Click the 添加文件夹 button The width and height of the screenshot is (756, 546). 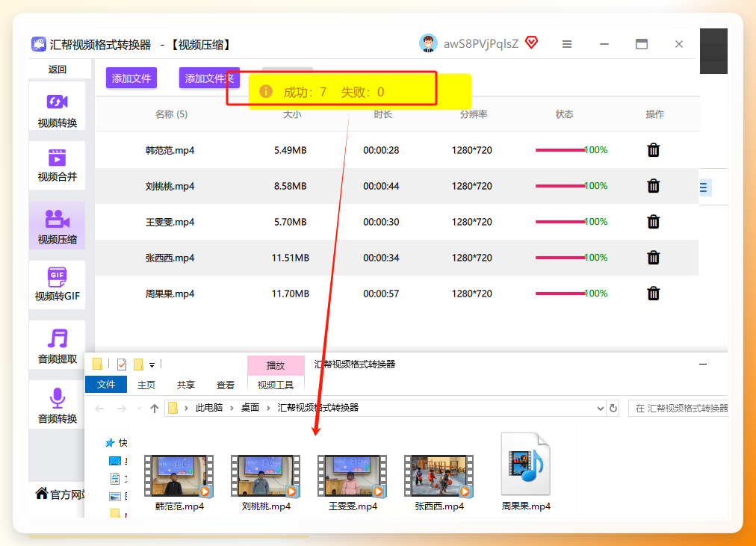(x=209, y=78)
